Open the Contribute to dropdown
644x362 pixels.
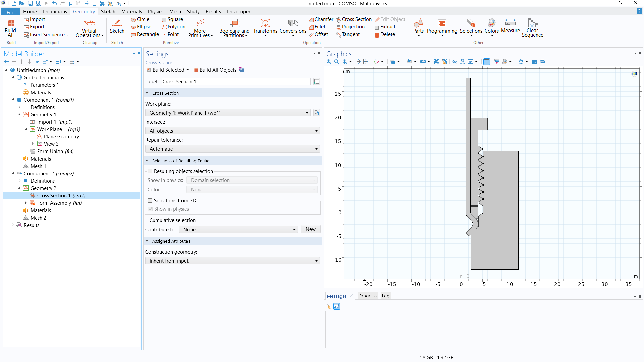click(238, 230)
